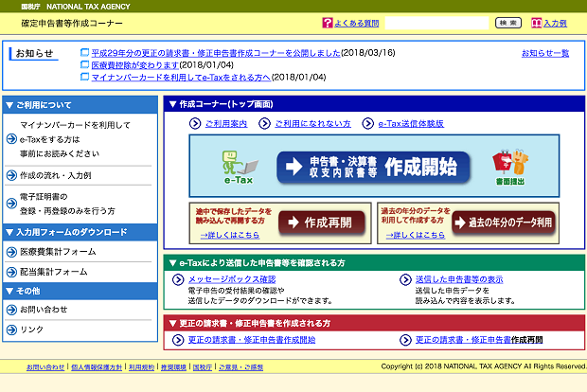The width and height of the screenshot is (587, 392).
Task: Click the search text field in header
Action: [436, 23]
